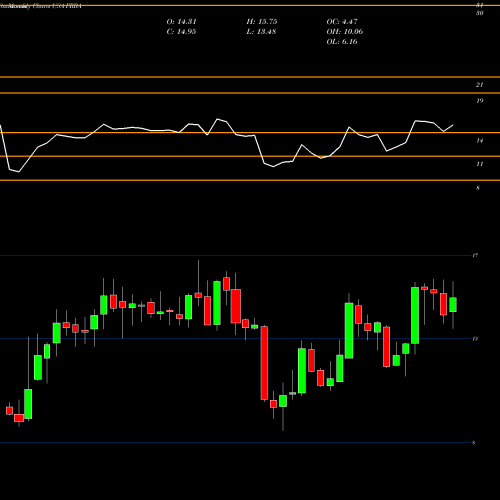Image resolution: width=500 pixels, height=500 pixels.
Task: Click the tallest red candlestick body
Action: [x=264, y=363]
